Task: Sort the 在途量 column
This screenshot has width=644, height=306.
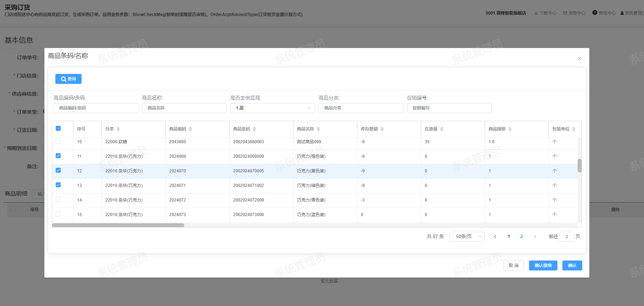Action: (x=442, y=129)
